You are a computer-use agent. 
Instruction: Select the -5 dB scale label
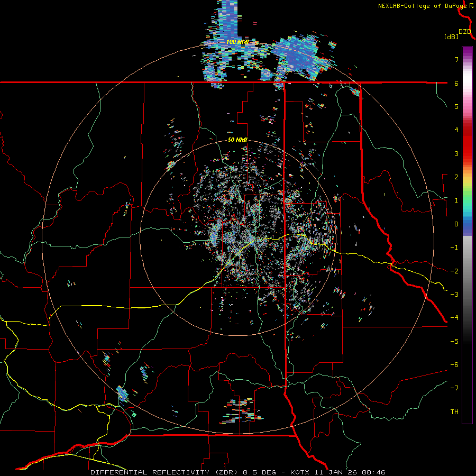coord(454,342)
